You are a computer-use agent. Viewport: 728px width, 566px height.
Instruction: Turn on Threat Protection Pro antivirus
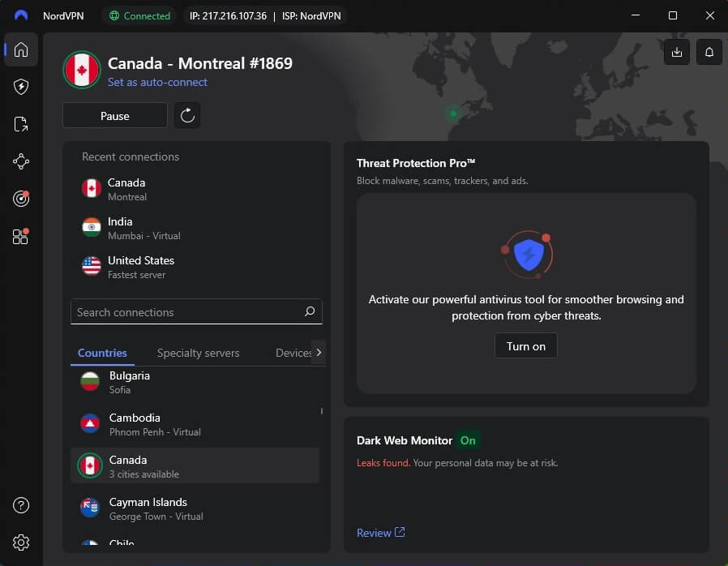coord(525,345)
